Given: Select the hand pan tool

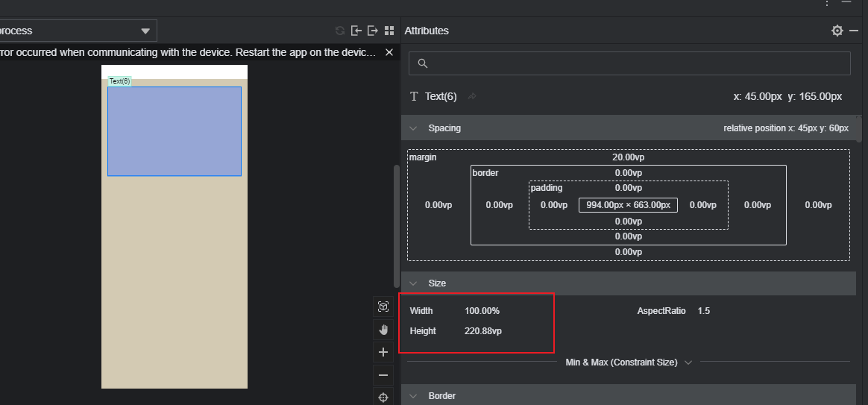Looking at the screenshot, I should click(383, 330).
